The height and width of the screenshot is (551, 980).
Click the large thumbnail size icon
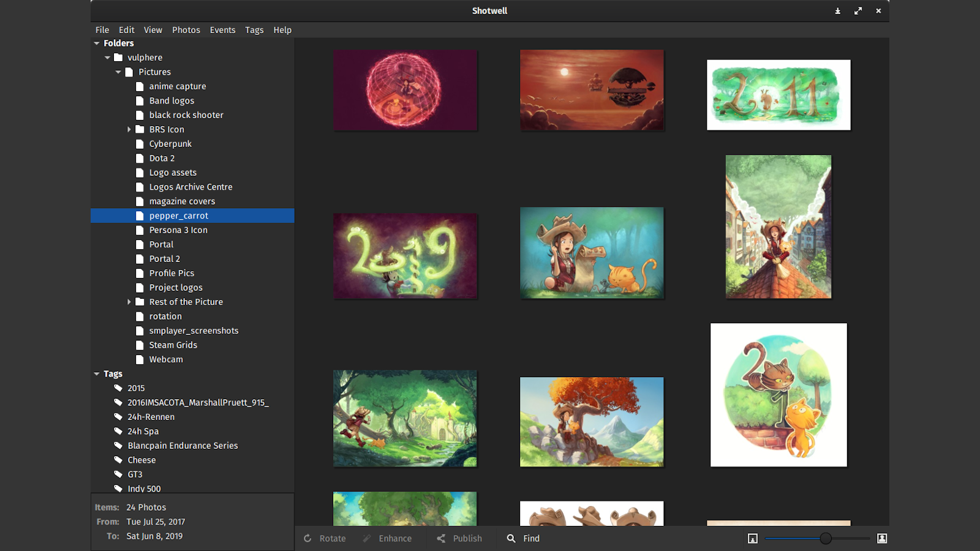(x=882, y=539)
